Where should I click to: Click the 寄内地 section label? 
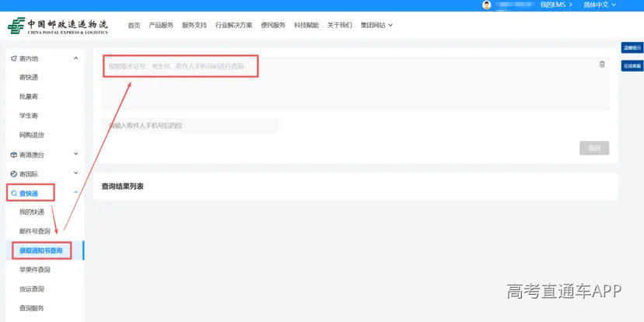29,59
